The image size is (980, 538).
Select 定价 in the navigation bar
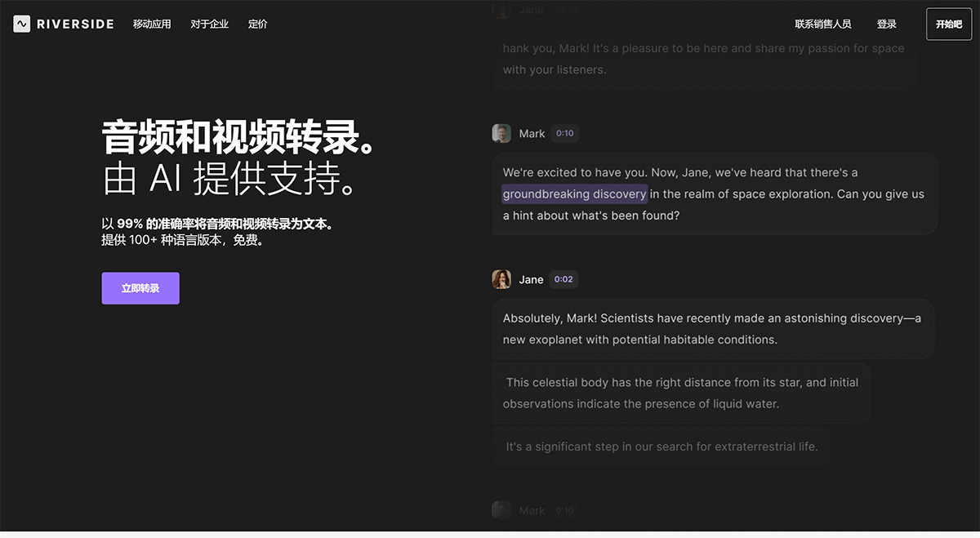[x=257, y=24]
